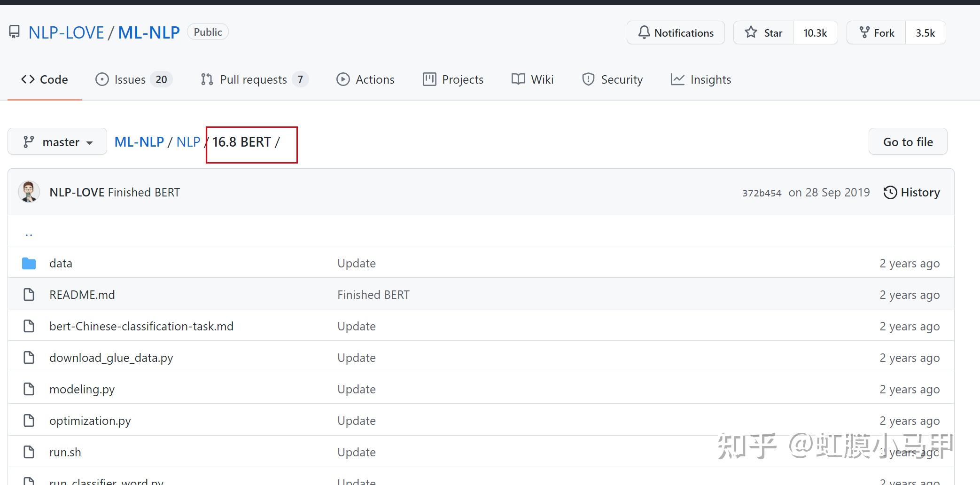This screenshot has width=980, height=485.
Task: Click the Notifications bell icon
Action: click(x=644, y=32)
